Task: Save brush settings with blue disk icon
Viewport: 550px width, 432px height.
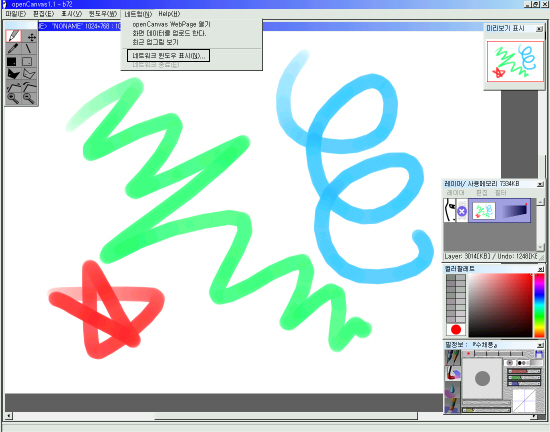Action: pyautogui.click(x=539, y=354)
